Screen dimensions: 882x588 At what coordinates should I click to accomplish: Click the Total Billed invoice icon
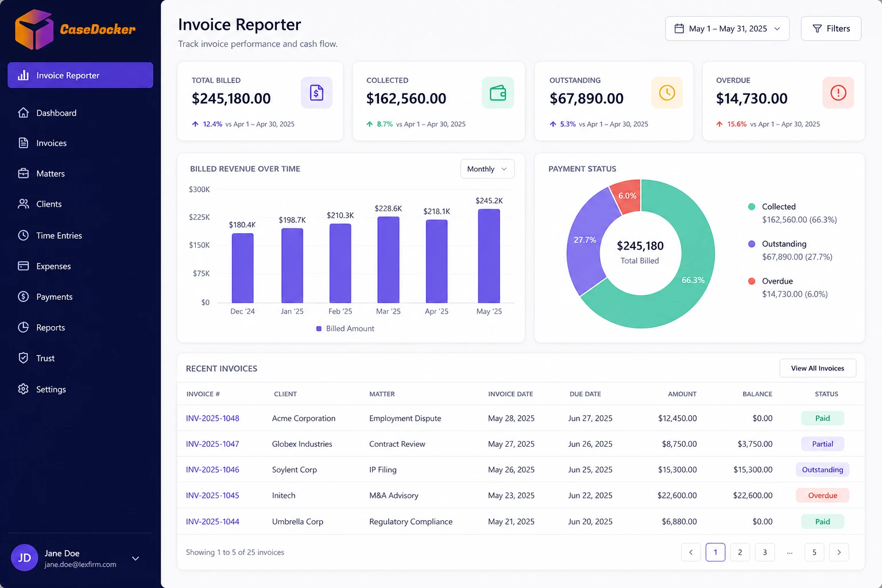click(x=316, y=92)
